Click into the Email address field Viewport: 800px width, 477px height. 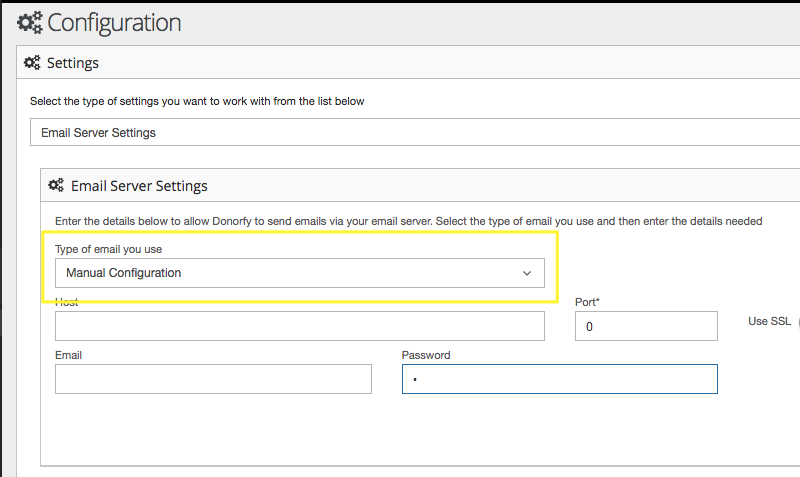[213, 379]
